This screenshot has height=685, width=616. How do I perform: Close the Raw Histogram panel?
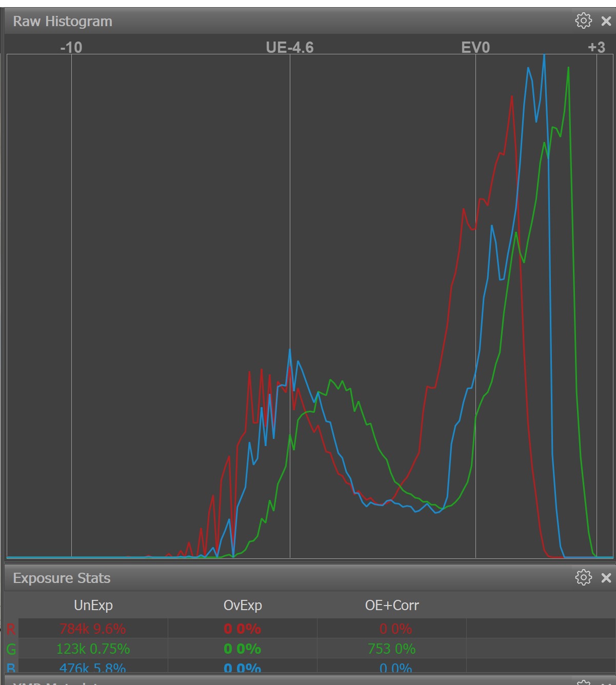606,21
